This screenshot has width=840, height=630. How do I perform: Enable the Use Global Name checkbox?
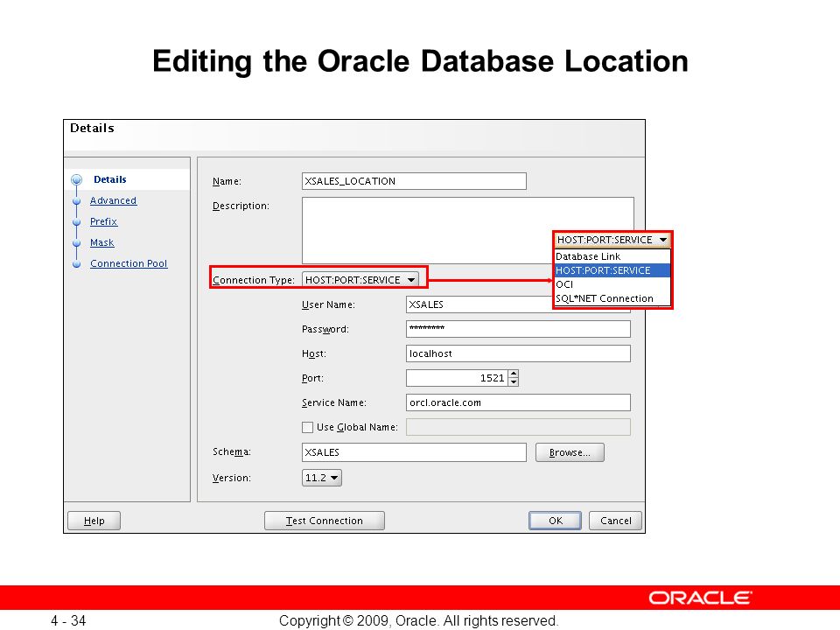click(307, 428)
